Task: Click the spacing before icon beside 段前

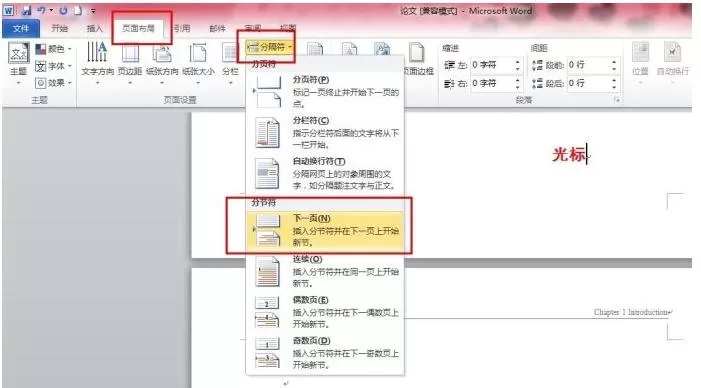Action: click(537, 66)
